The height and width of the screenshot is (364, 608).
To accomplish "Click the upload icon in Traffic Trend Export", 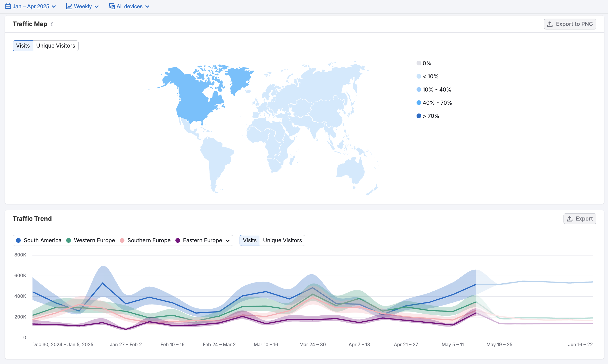I will (x=570, y=219).
